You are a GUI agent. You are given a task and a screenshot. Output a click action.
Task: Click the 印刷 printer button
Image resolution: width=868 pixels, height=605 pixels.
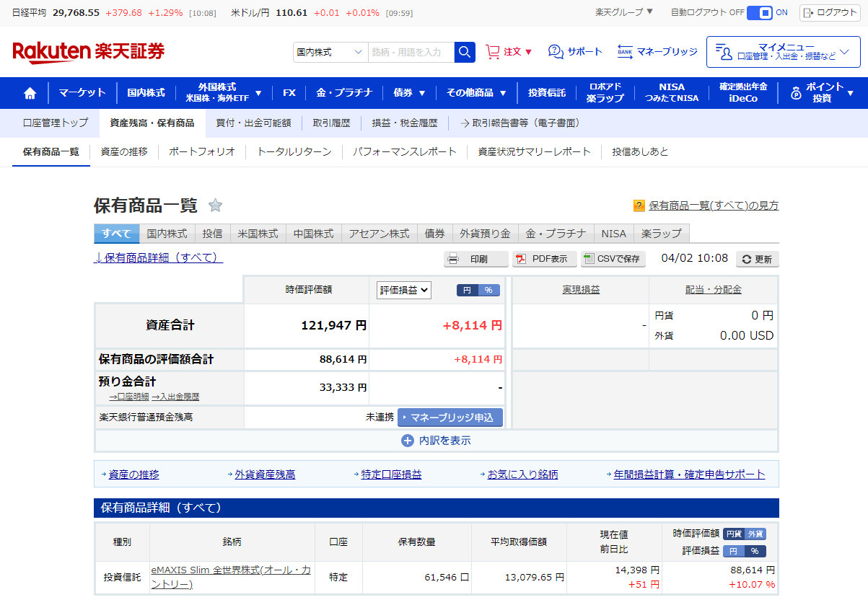(475, 259)
